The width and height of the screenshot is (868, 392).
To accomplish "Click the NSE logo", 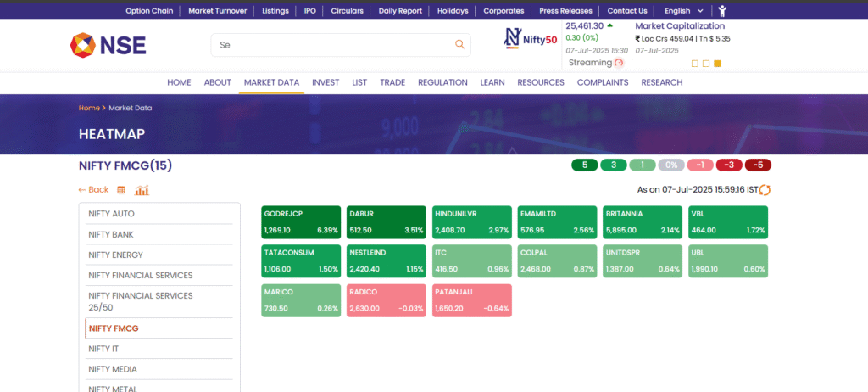I will [x=108, y=45].
